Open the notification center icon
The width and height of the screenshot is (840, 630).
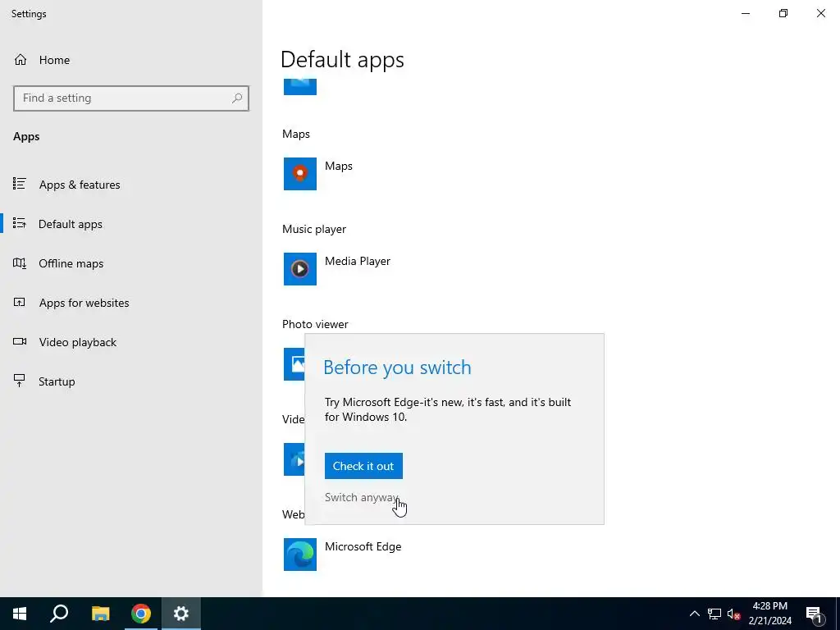[x=815, y=614]
